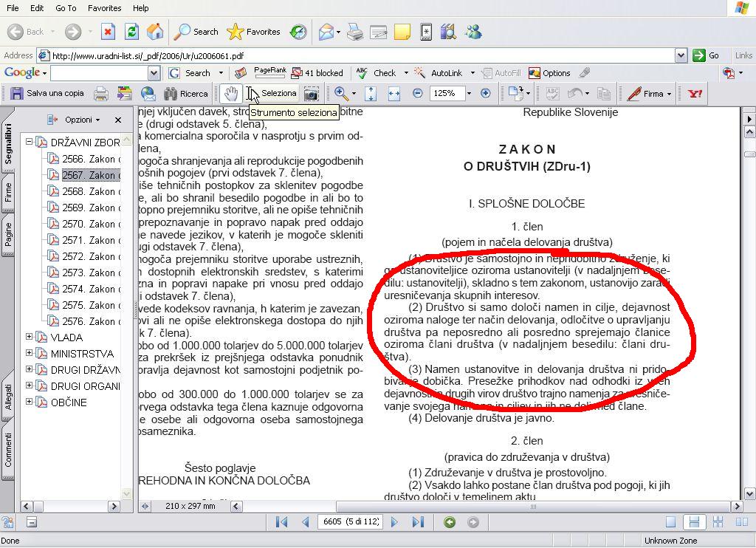Collapse the DRŽAVNI ZBOR bookmark node
The image size is (756, 548).
point(30,143)
